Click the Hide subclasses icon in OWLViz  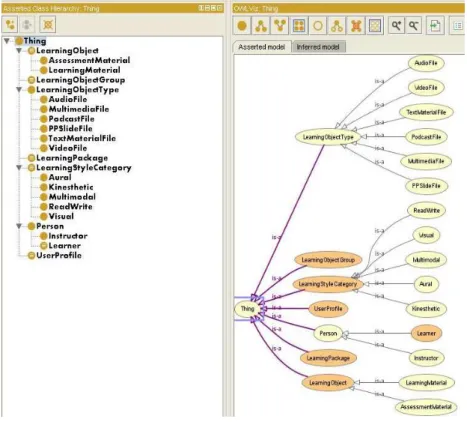click(337, 26)
